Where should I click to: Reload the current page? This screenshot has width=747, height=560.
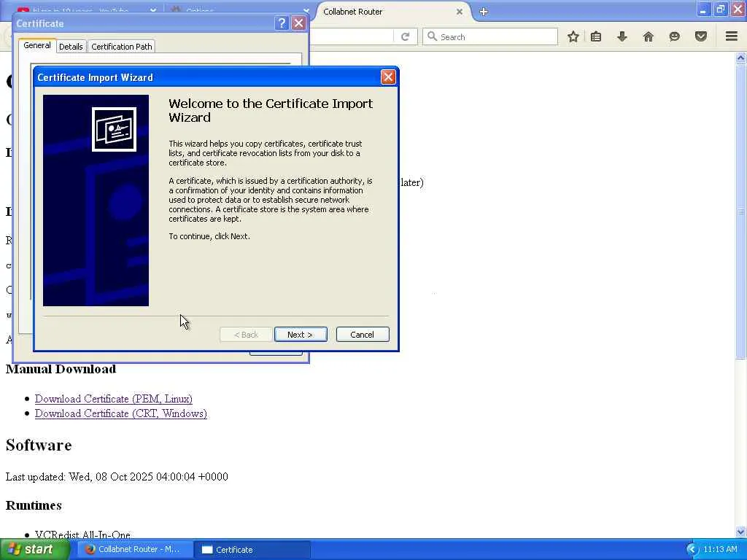tap(406, 36)
